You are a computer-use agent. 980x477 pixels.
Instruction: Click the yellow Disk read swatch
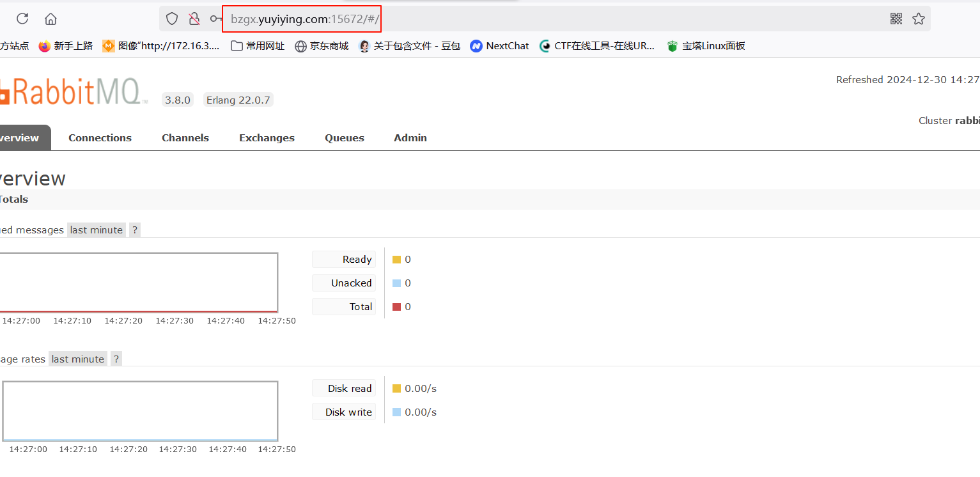(x=396, y=389)
